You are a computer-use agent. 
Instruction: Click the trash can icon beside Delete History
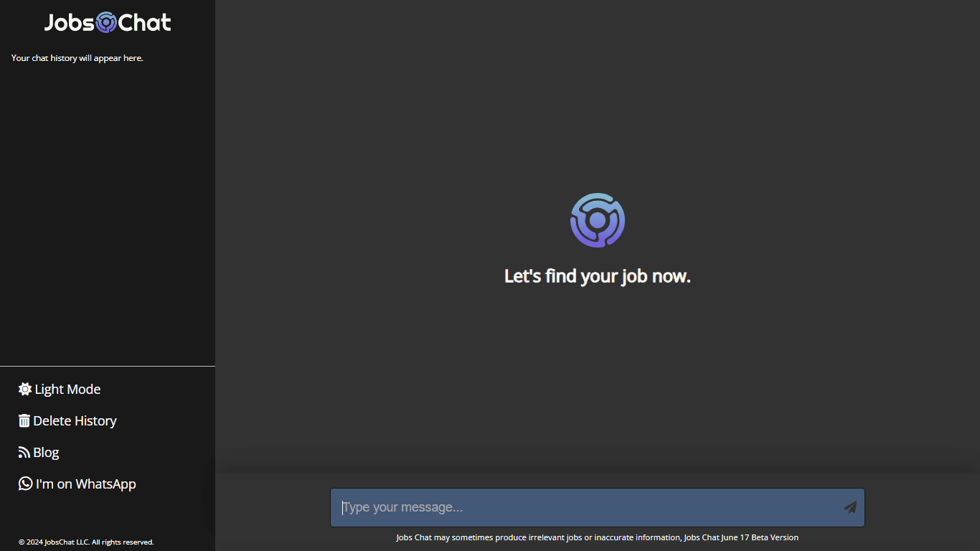[x=24, y=420]
